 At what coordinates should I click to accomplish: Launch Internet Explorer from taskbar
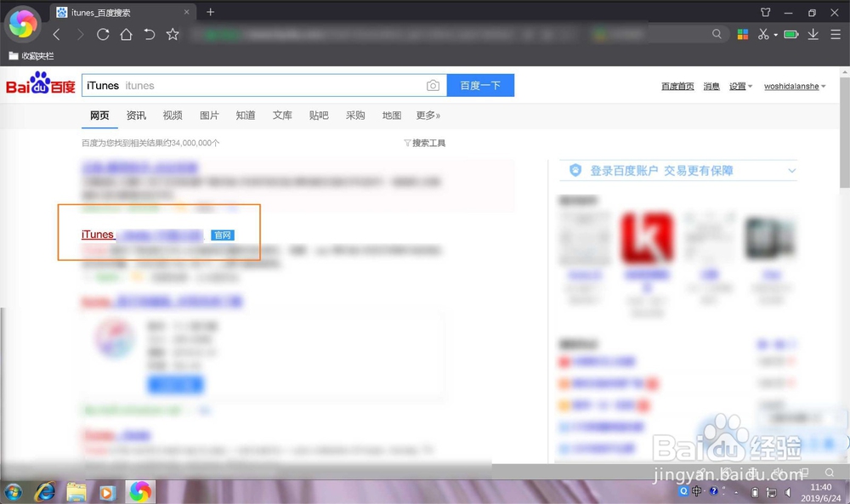(x=45, y=492)
